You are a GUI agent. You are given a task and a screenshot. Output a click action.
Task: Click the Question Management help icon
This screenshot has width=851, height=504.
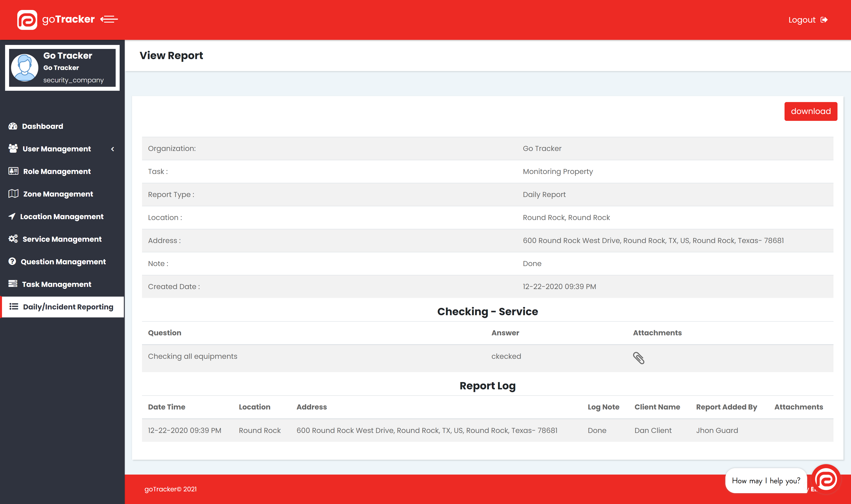pyautogui.click(x=12, y=261)
